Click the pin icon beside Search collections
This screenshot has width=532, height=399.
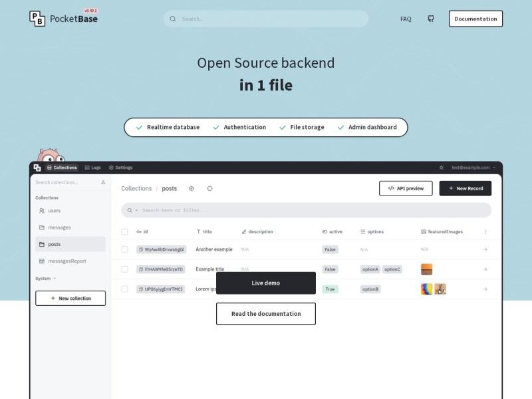tap(103, 182)
